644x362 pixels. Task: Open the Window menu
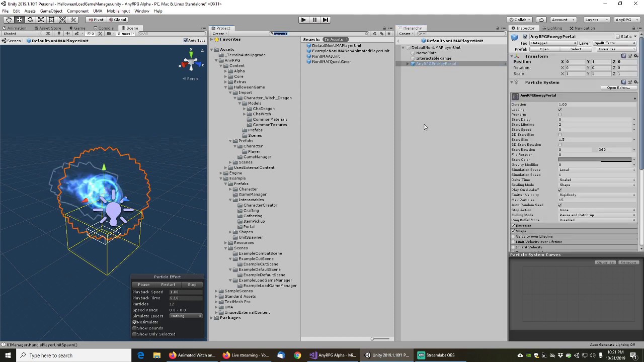[x=141, y=11]
